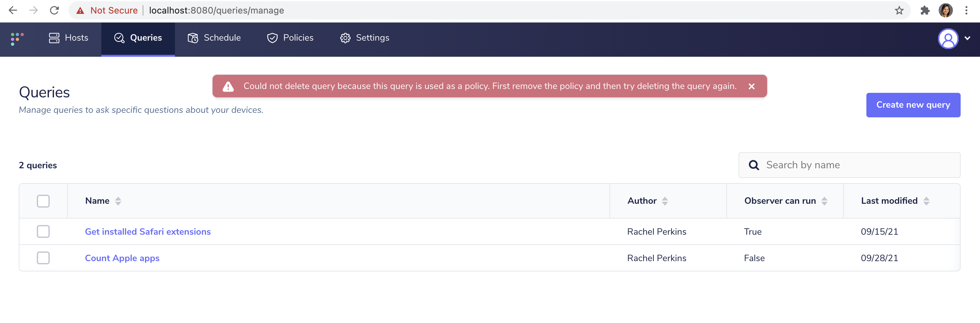
Task: Open Settings in the navigation bar
Action: tap(364, 38)
